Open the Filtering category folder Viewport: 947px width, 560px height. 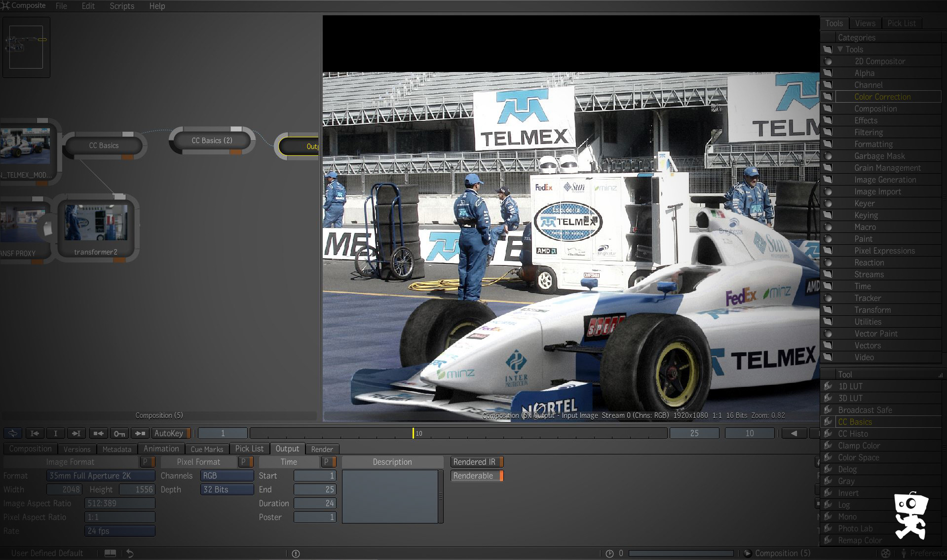tap(828, 132)
